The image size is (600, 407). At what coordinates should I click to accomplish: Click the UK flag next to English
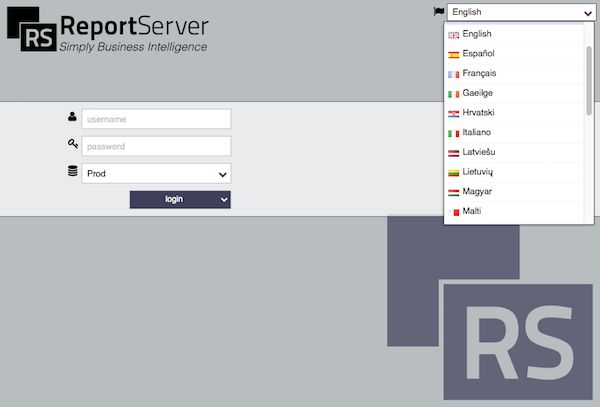[453, 35]
